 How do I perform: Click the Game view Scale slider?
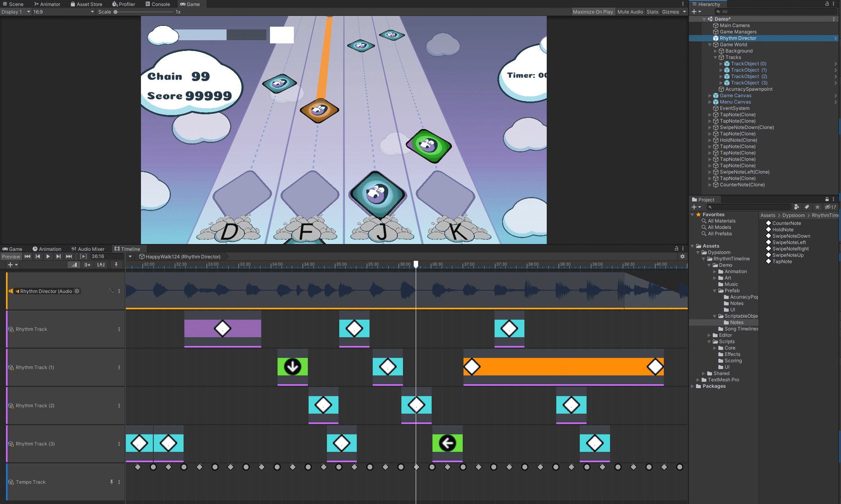[x=143, y=12]
